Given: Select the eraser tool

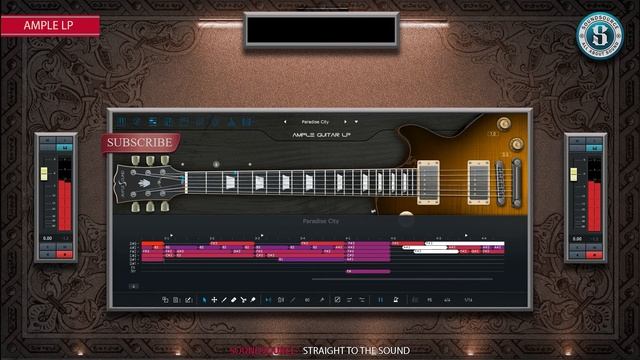Looking at the screenshot, I should 233,300.
